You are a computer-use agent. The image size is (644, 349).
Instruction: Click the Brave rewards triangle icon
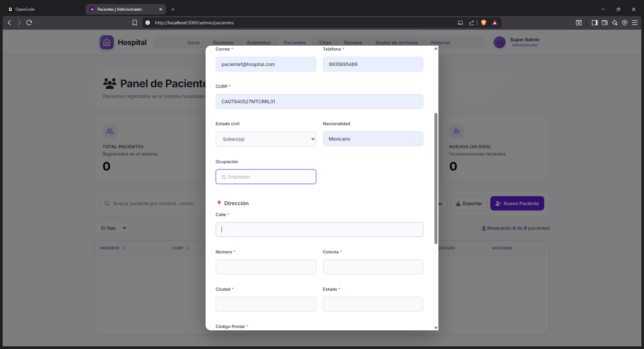coord(495,23)
